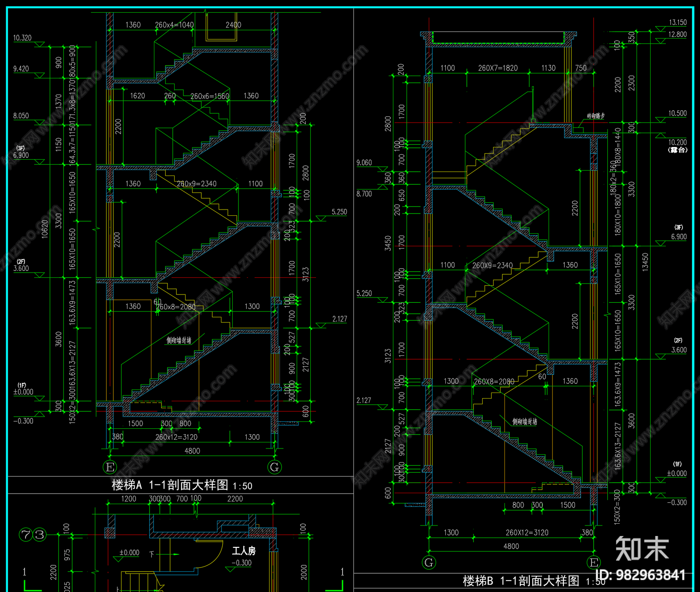This screenshot has width=700, height=592.
Task: Click the elevation label '12.800'
Action: click(678, 35)
